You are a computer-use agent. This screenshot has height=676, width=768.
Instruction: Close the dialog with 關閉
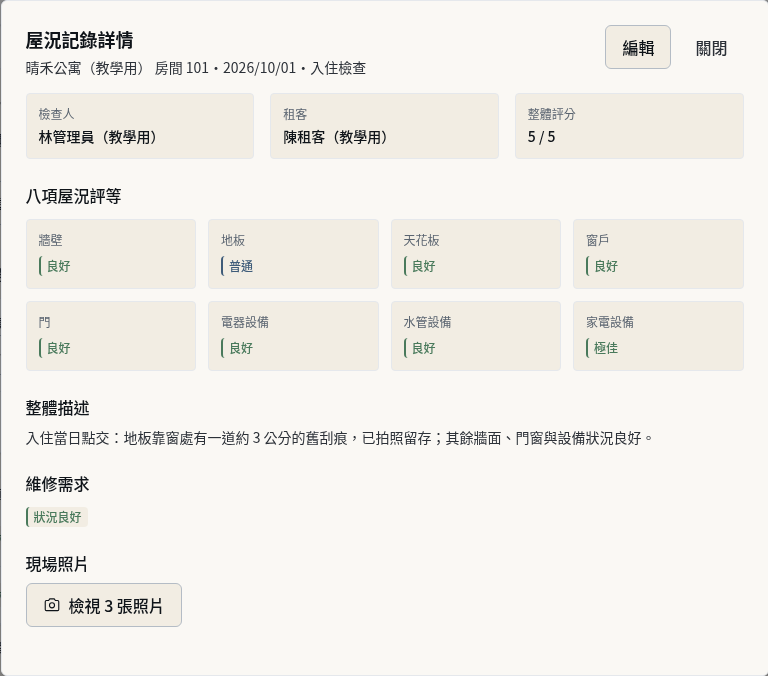click(711, 48)
